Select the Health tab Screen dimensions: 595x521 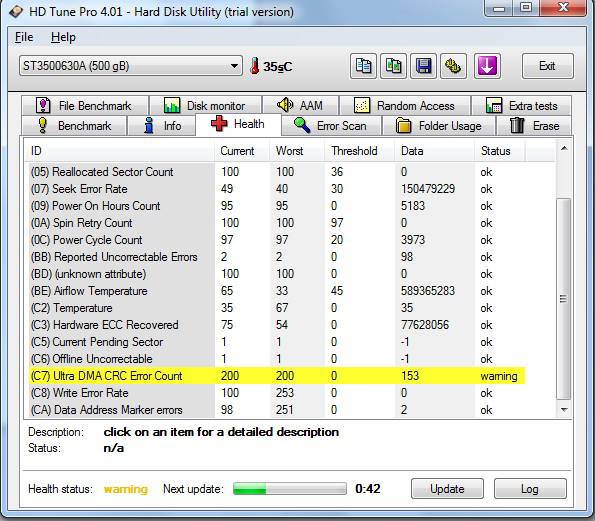pos(238,124)
